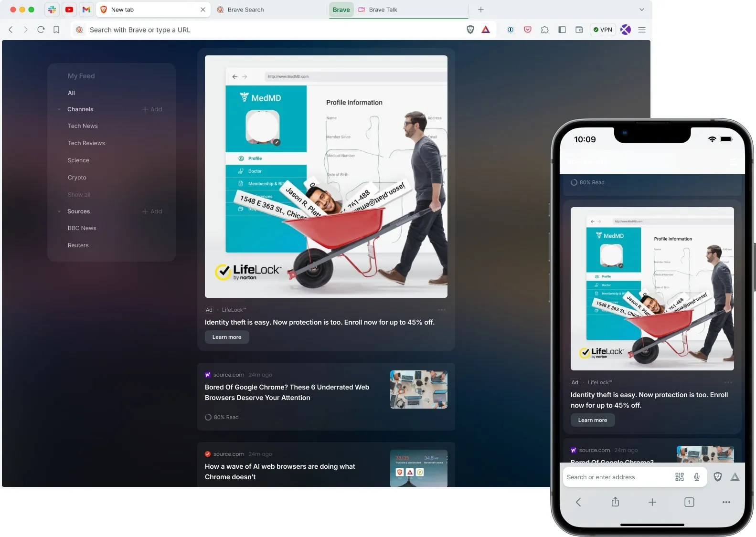Image resolution: width=756 pixels, height=537 pixels.
Task: Open the Bored Of Google Chrome thumbnail
Action: [x=419, y=390]
